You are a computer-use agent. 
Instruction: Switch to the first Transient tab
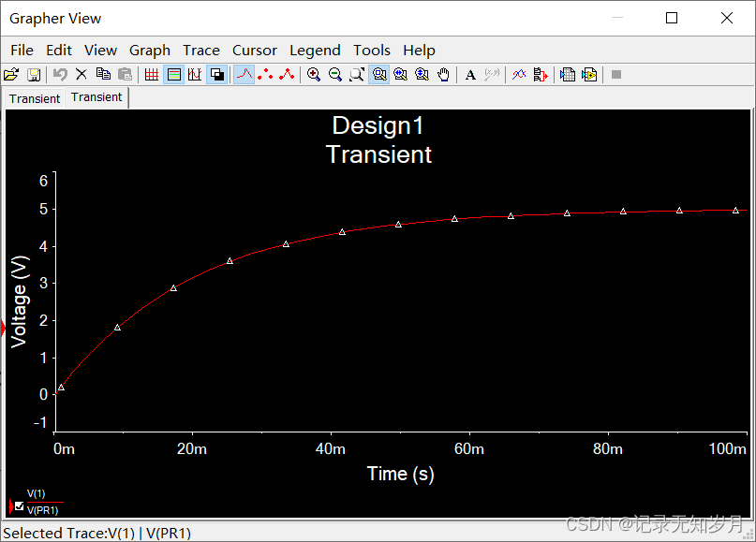click(35, 98)
